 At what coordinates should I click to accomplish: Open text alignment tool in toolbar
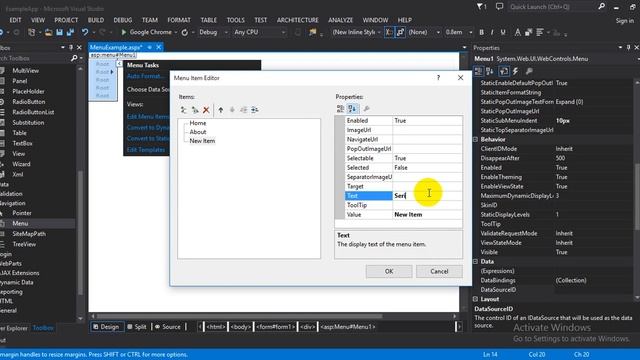(540, 32)
